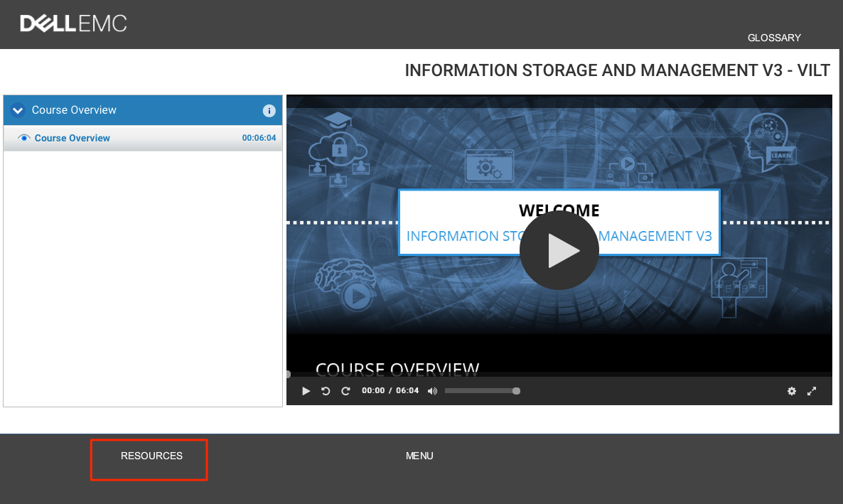Viewport: 843px width, 504px height.
Task: Click the course title heading text
Action: coord(617,70)
